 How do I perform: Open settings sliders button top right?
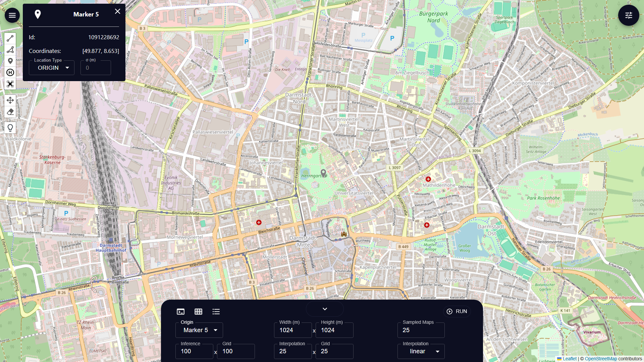coord(628,15)
